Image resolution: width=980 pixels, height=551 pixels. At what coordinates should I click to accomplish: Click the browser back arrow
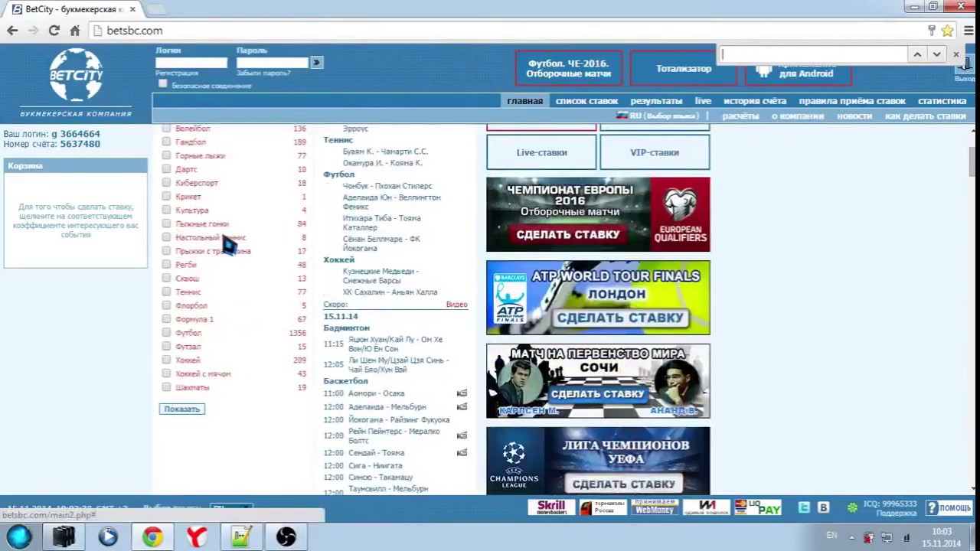click(12, 31)
